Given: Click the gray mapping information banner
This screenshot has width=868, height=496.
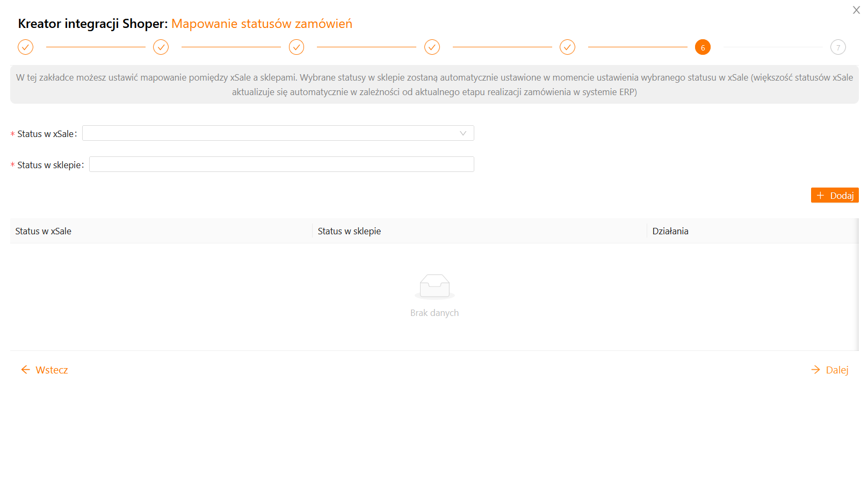Looking at the screenshot, I should point(434,85).
